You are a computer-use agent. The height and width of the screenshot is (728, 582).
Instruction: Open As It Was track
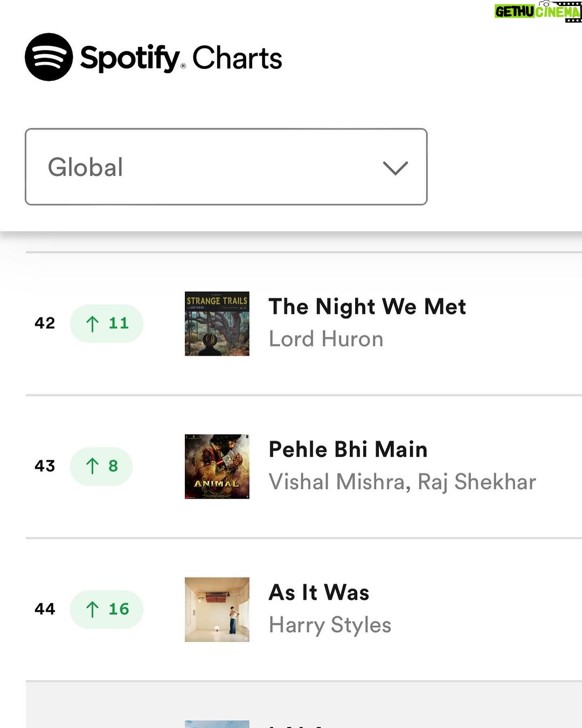tap(319, 592)
